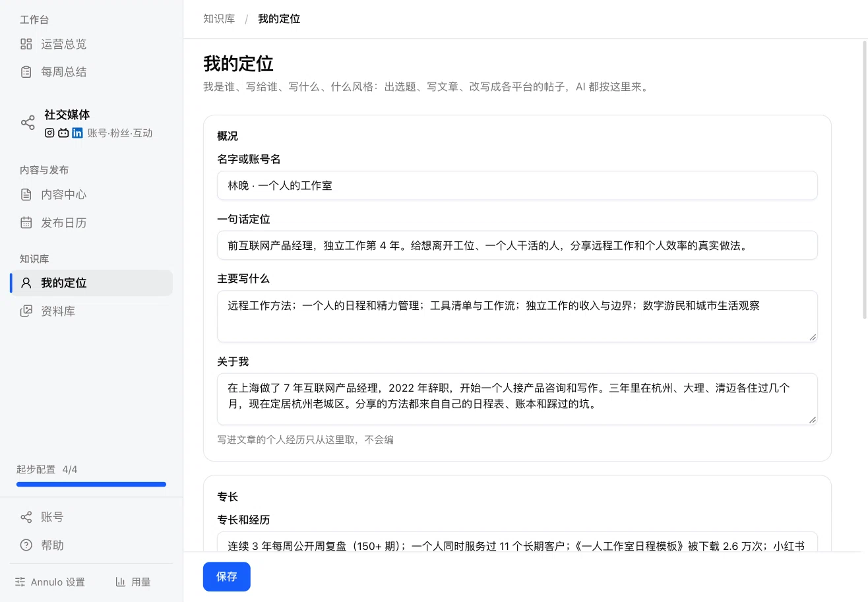Open 内容中心 document icon

click(26, 195)
